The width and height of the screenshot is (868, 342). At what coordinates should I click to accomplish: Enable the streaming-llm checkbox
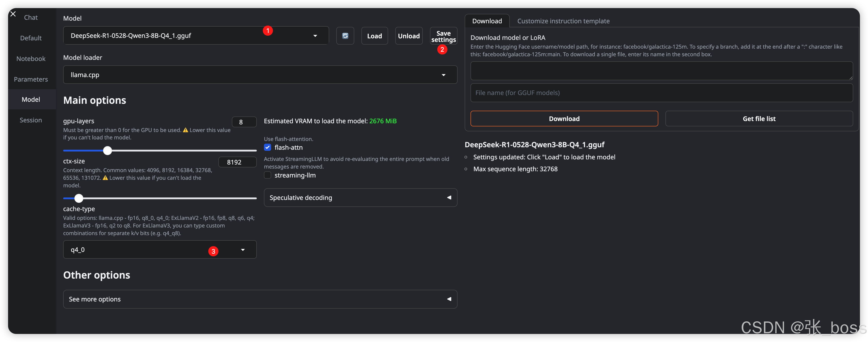268,175
